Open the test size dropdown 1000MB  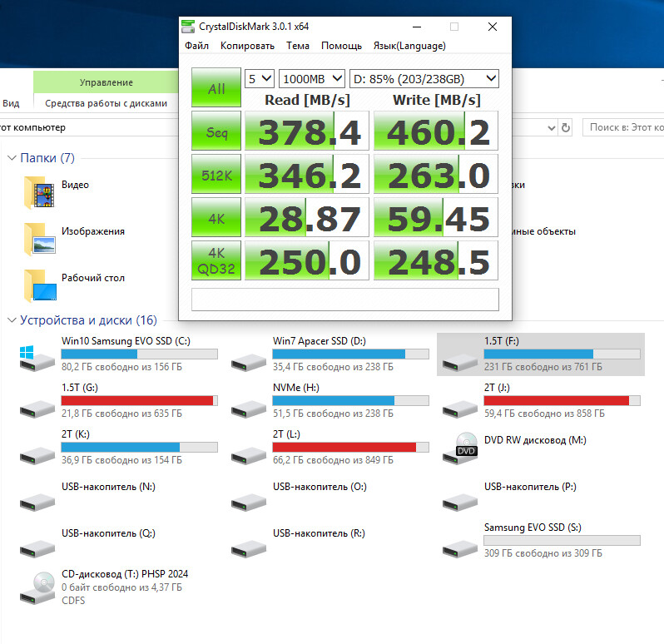pyautogui.click(x=312, y=79)
